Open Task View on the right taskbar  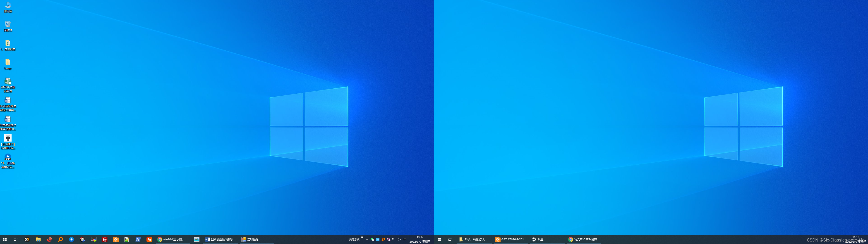450,239
